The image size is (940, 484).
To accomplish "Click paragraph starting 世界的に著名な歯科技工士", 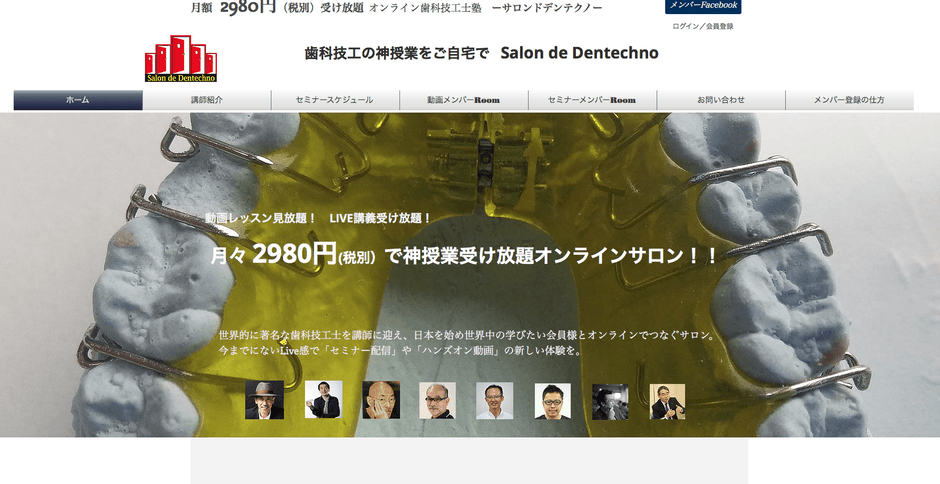I will tap(467, 335).
